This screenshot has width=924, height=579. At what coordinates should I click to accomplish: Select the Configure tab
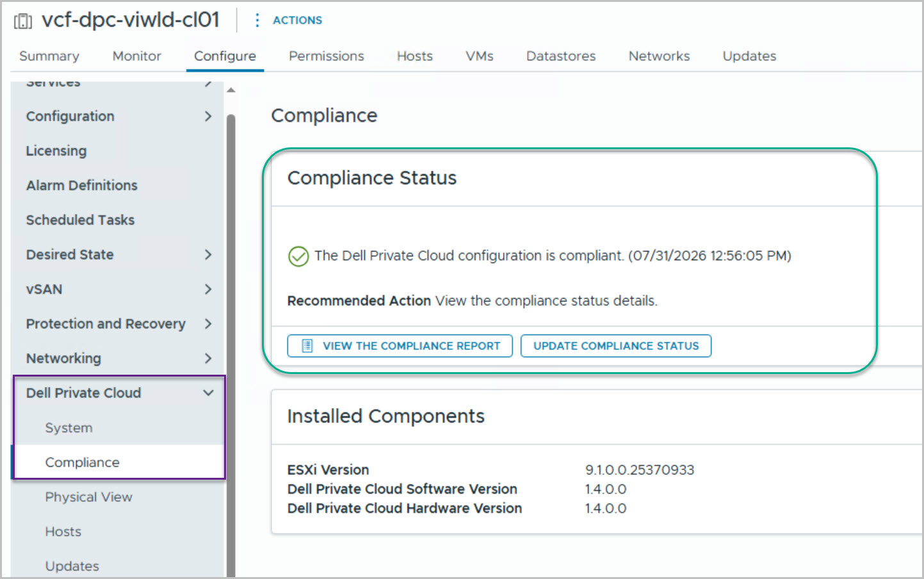click(x=225, y=56)
